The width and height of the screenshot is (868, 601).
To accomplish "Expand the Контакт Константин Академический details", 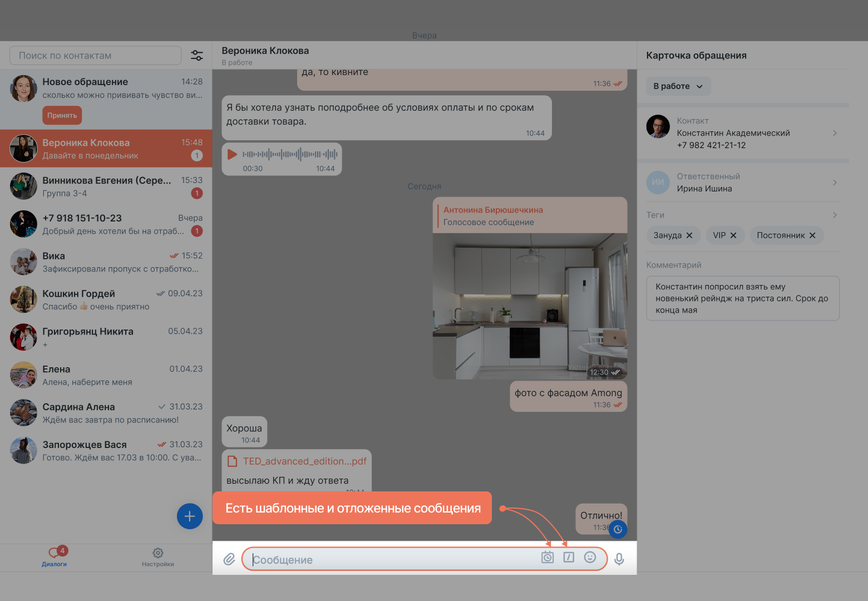I will pyautogui.click(x=835, y=133).
